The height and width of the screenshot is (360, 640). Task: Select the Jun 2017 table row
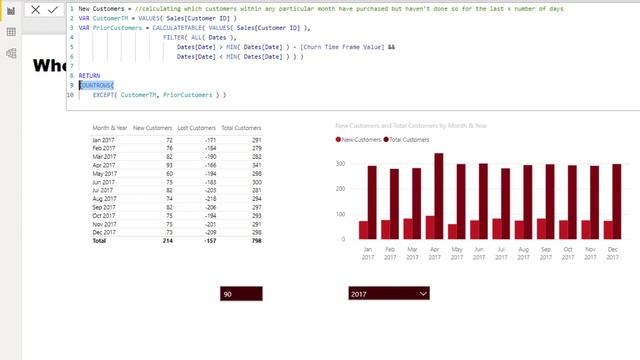click(x=177, y=182)
